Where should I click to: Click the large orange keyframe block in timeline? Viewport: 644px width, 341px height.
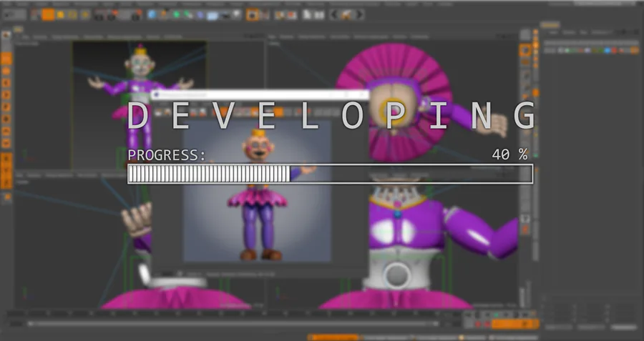[x=515, y=324]
